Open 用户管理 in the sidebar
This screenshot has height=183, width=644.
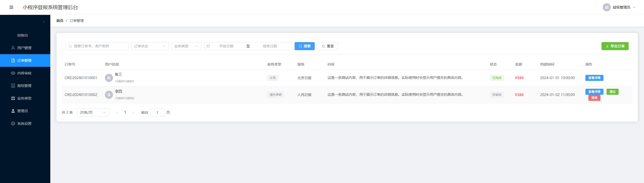tap(24, 48)
